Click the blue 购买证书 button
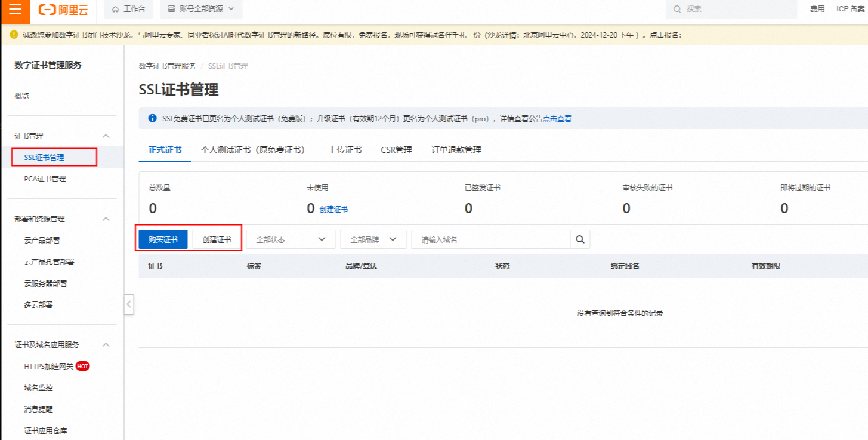Image resolution: width=868 pixels, height=440 pixels. pos(163,239)
